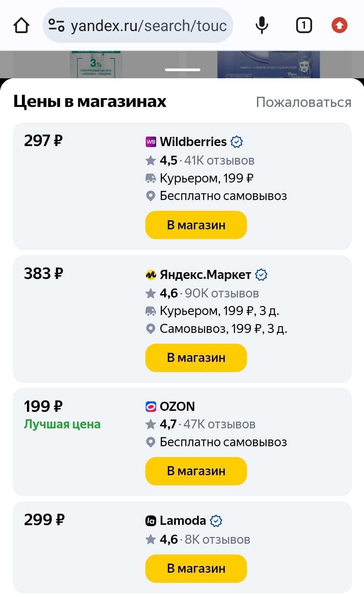364x597 pixels.
Task: Open site settings icon in address bar
Action: coord(56,25)
